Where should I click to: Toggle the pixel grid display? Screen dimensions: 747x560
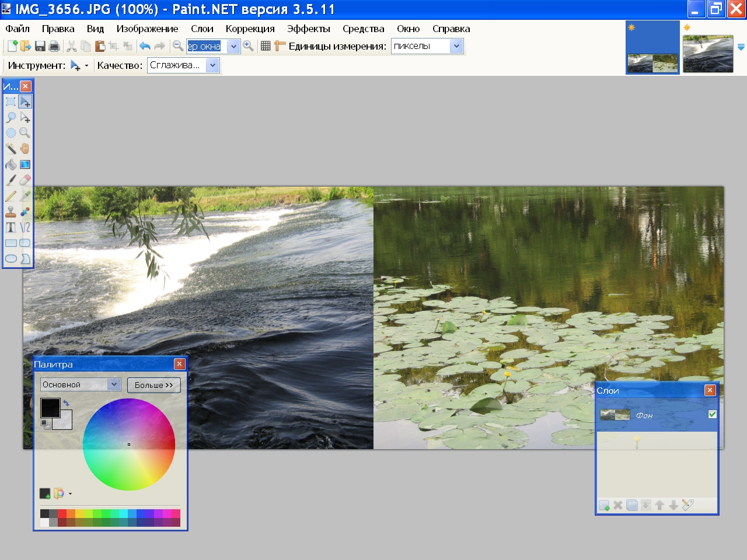click(x=266, y=46)
